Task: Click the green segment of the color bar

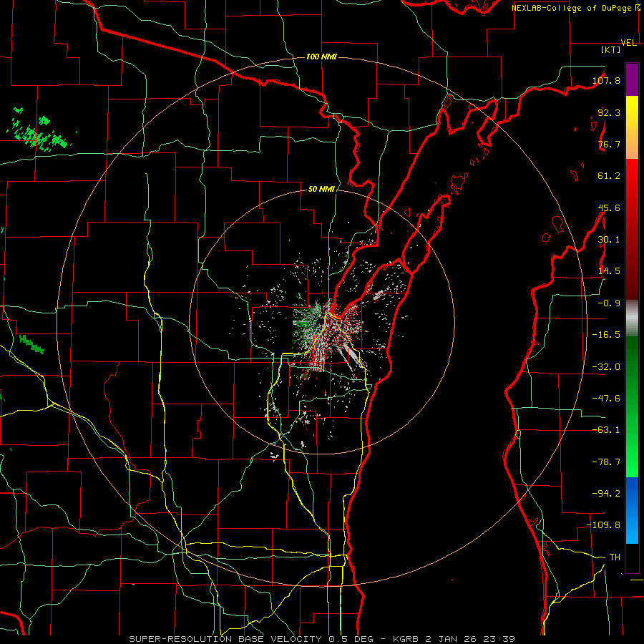Action: pos(632,406)
